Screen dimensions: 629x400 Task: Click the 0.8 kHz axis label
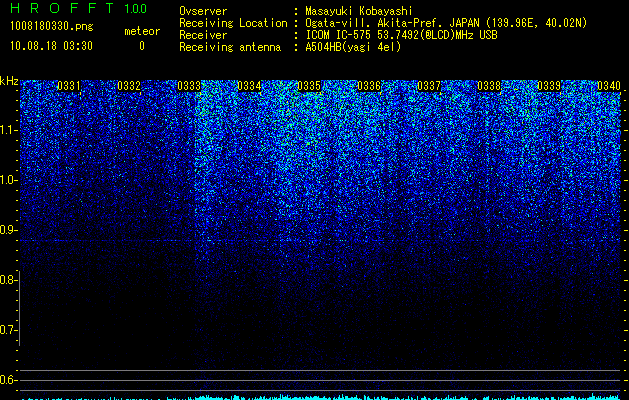[x=8, y=280]
